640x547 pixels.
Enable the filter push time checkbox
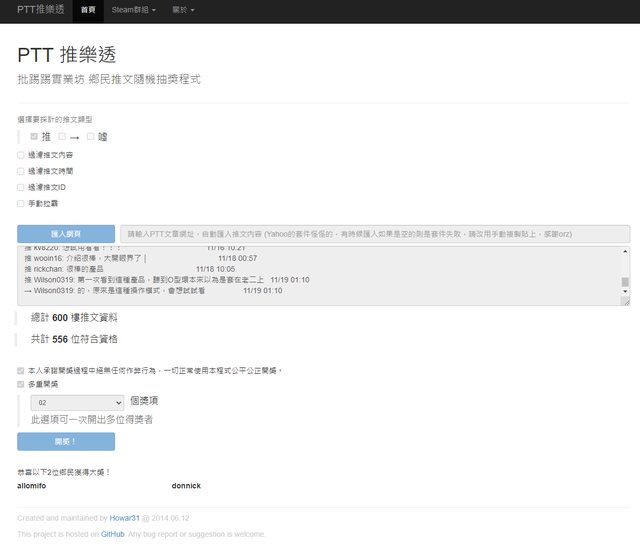(x=21, y=171)
